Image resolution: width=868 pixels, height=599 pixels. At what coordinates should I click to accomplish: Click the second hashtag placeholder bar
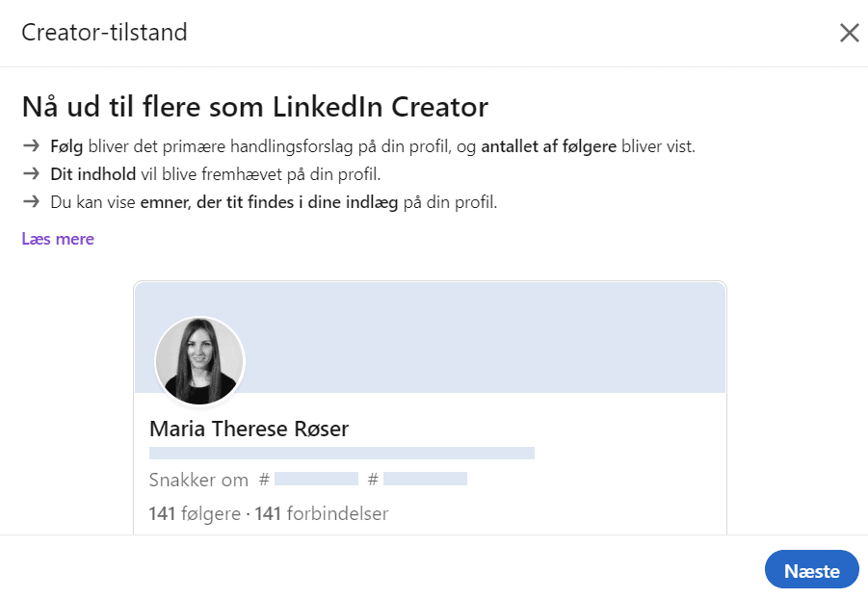pos(425,479)
